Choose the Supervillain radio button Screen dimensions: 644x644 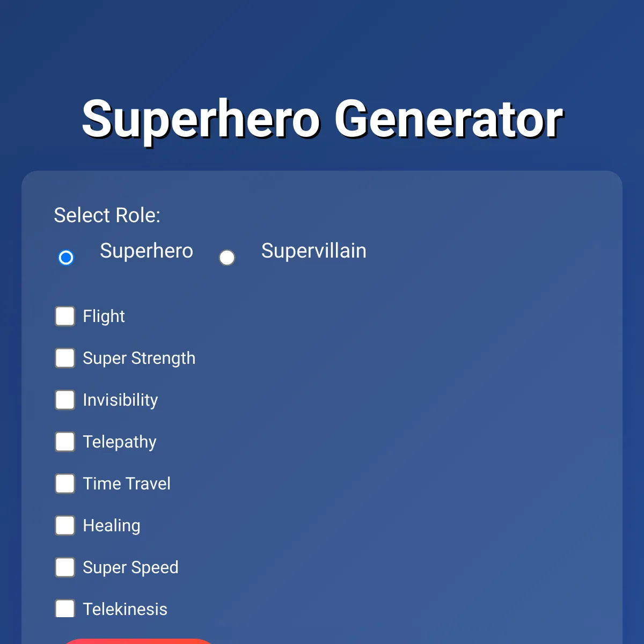click(x=227, y=258)
